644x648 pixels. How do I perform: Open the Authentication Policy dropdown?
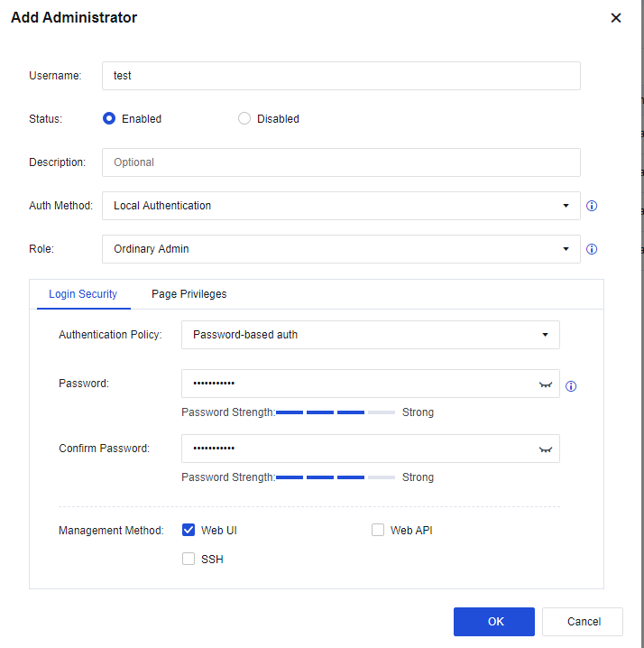370,335
